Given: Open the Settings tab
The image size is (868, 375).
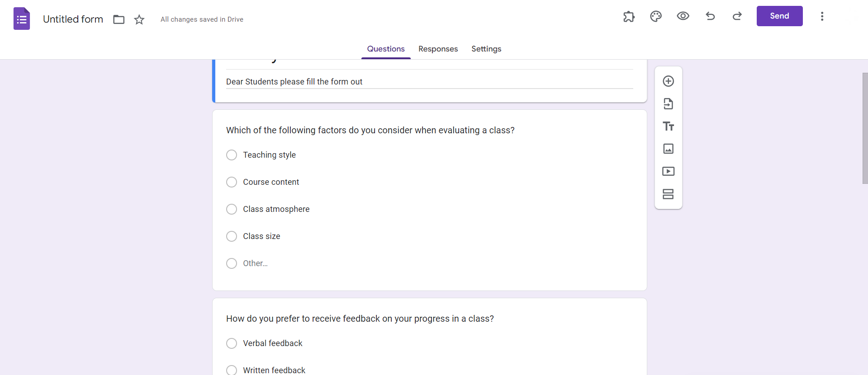Looking at the screenshot, I should pos(486,49).
